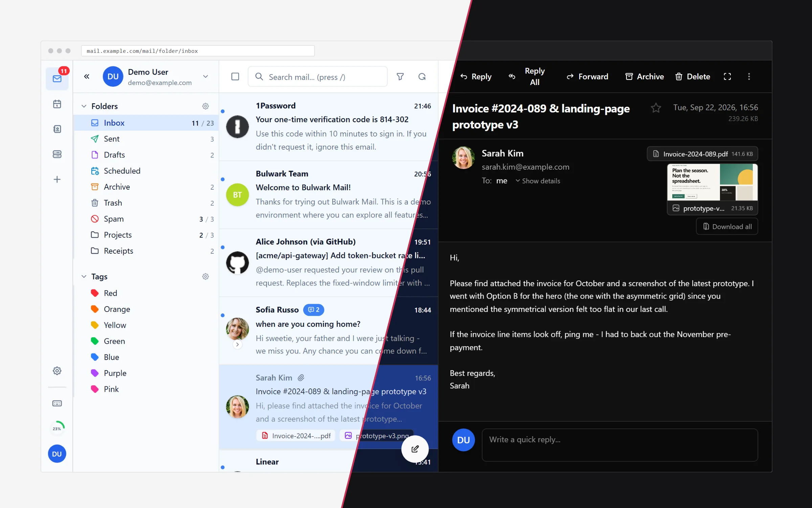This screenshot has height=508, width=812.
Task: Collapse the Tags section
Action: [84, 277]
